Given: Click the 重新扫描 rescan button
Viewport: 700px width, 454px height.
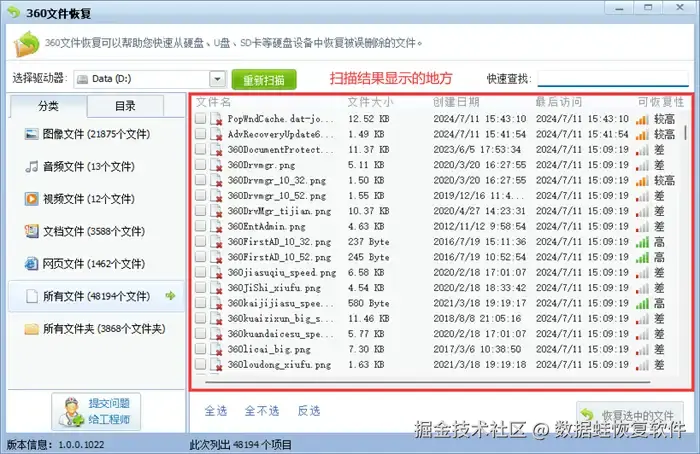Looking at the screenshot, I should [264, 79].
